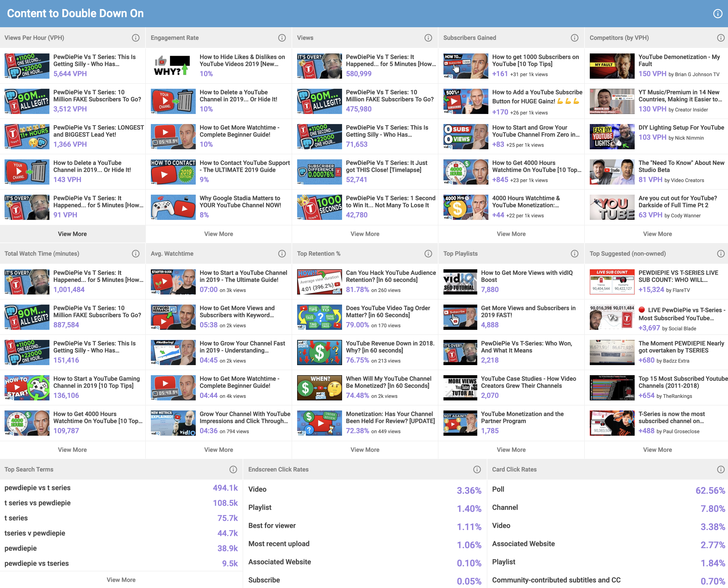728x588 pixels.
Task: Select the 't series' search term
Action: [16, 518]
